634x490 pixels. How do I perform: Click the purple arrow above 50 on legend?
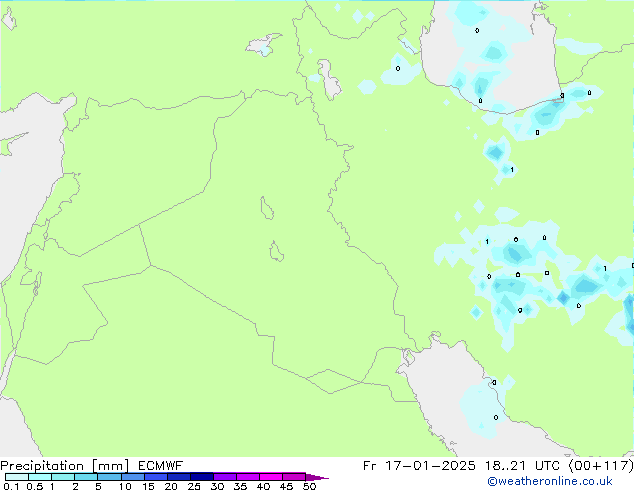pyautogui.click(x=317, y=478)
